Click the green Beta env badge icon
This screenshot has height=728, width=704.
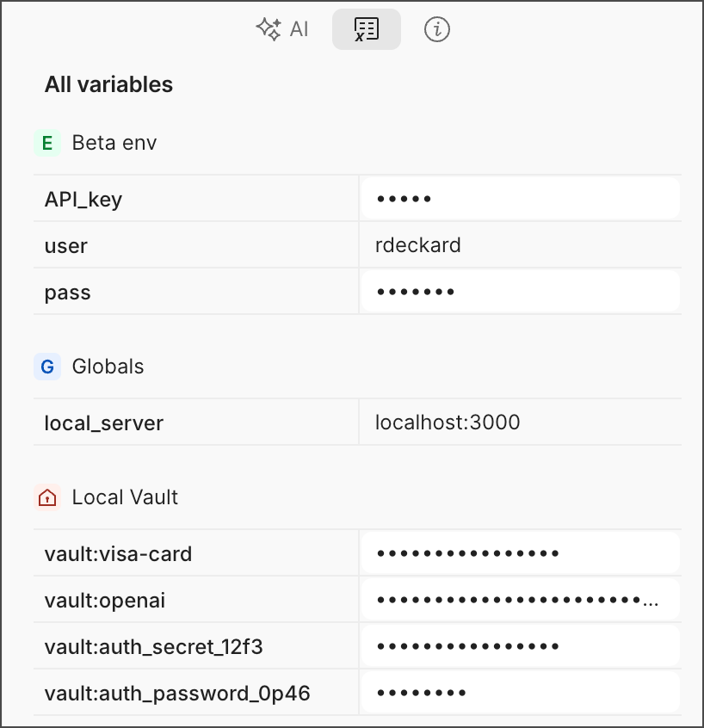47,143
